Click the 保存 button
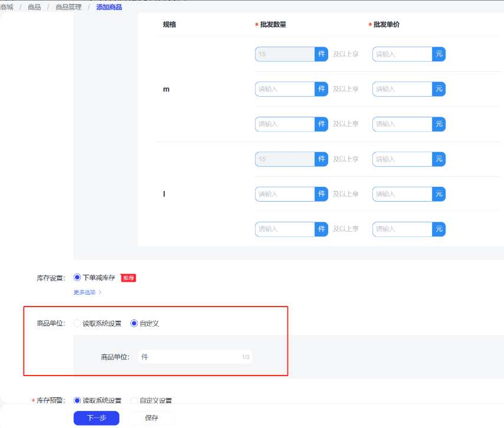The width and height of the screenshot is (504, 428). 152,418
